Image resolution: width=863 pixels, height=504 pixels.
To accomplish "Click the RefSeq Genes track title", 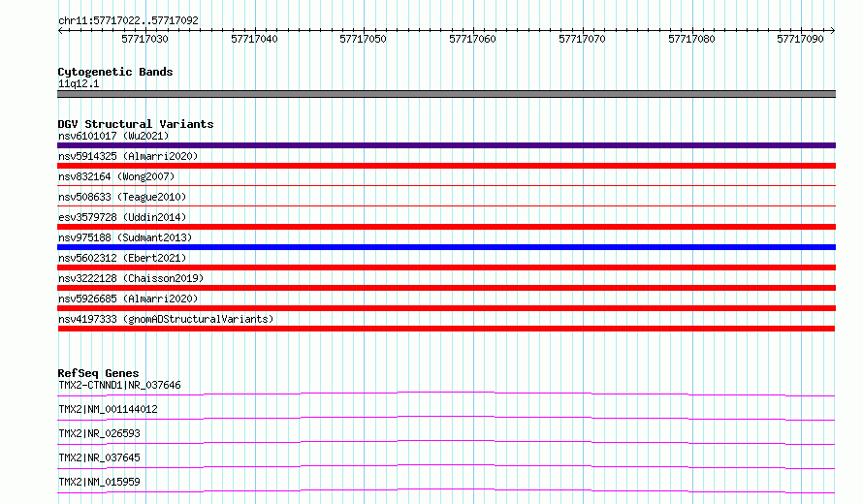I will tap(99, 373).
